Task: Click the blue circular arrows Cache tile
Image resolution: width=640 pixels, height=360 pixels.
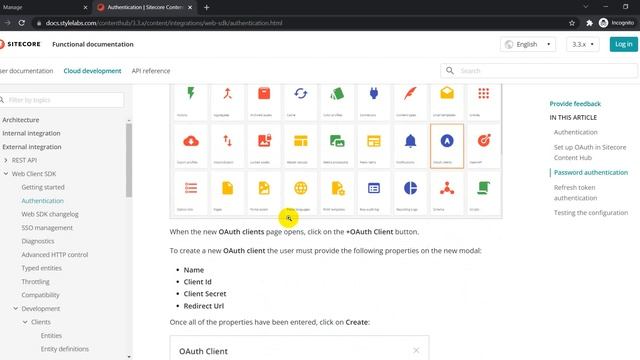Action: [301, 102]
